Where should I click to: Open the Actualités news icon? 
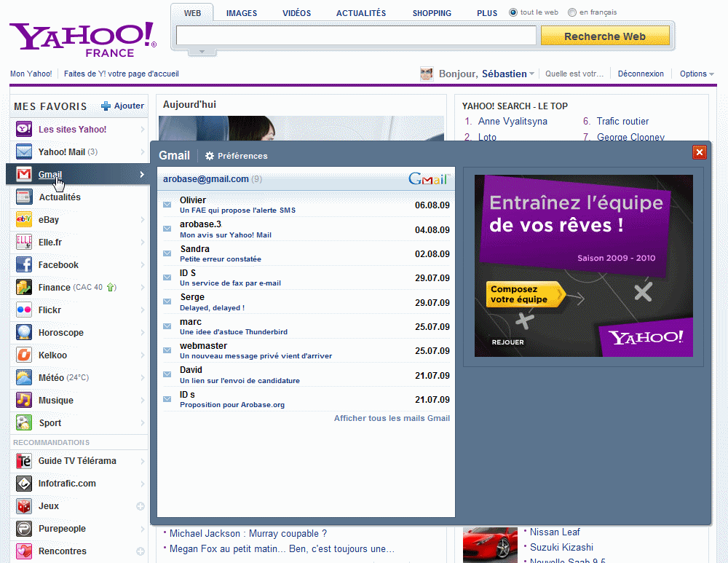pos(24,197)
